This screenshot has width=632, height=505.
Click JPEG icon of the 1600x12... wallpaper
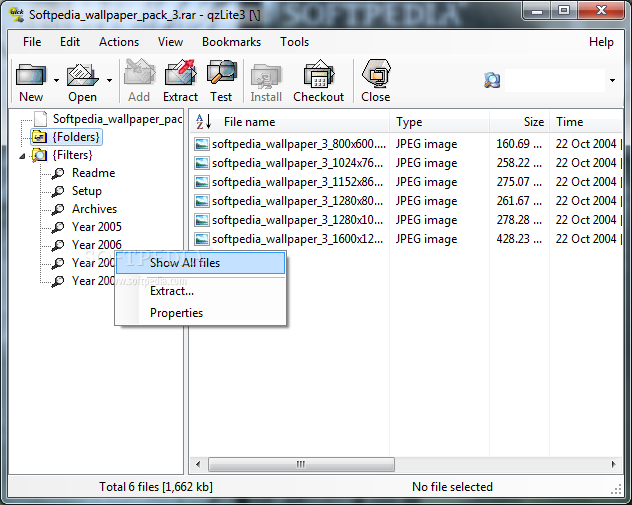point(202,239)
